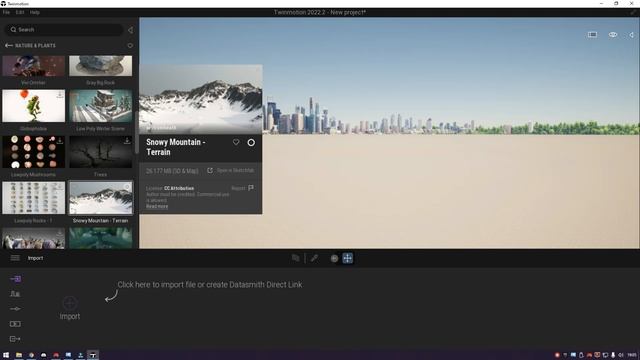
Task: Click the large Snowy Mountain preview image
Action: pos(201,99)
